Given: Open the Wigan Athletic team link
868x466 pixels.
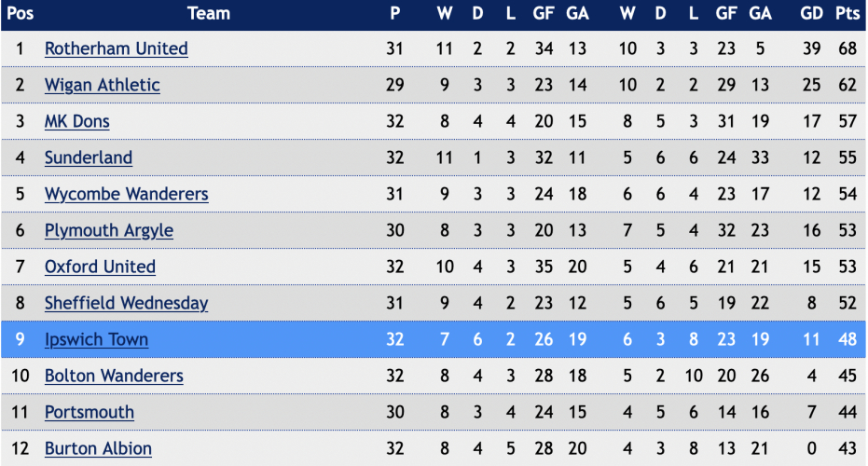Looking at the screenshot, I should click(103, 85).
